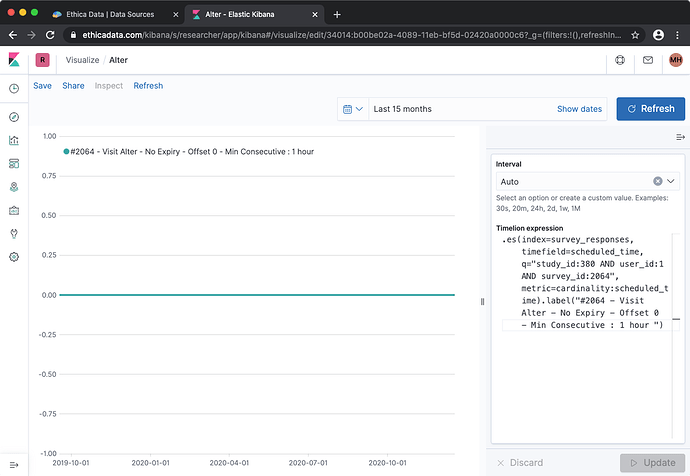
Task: Click Last 15 months time range
Action: pyautogui.click(x=403, y=109)
